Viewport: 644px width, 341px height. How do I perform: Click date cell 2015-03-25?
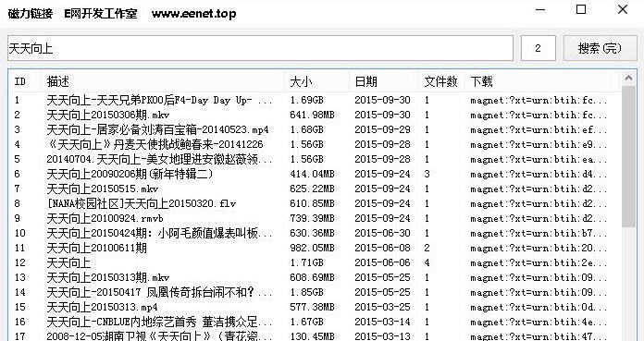pos(382,307)
